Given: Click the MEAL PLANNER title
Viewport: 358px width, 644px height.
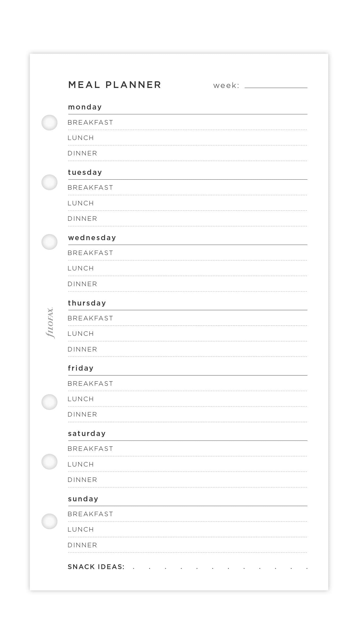Looking at the screenshot, I should (115, 85).
